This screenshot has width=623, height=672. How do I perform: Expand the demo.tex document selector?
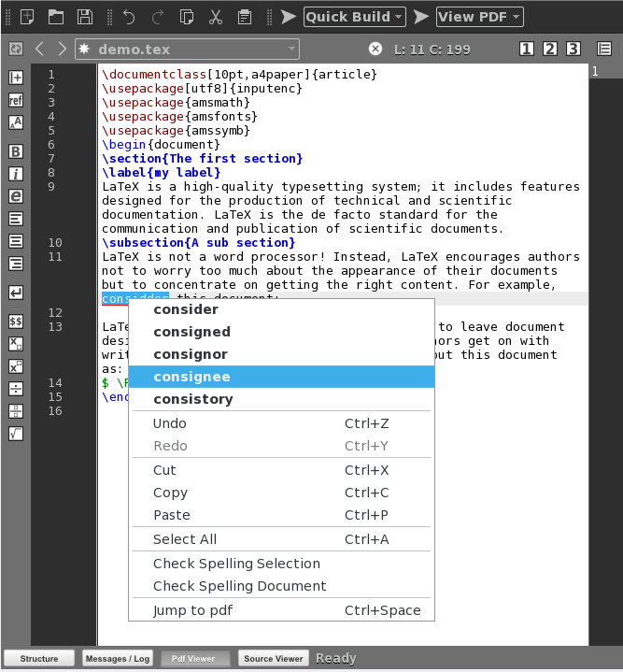292,49
